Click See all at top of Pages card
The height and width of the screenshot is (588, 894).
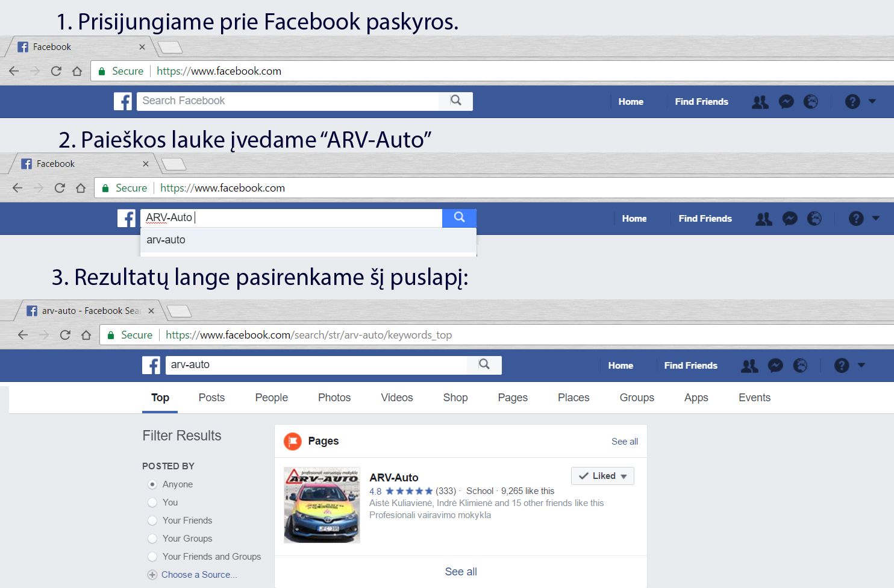point(625,442)
